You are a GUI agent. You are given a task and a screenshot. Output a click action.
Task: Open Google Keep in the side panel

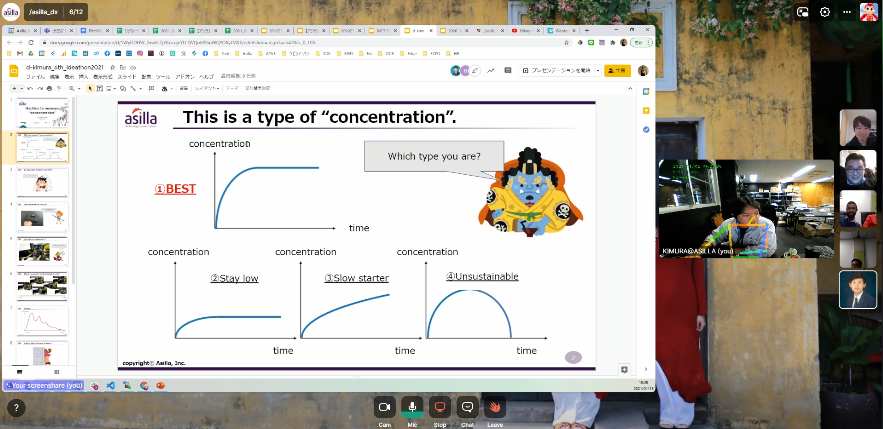coord(646,110)
